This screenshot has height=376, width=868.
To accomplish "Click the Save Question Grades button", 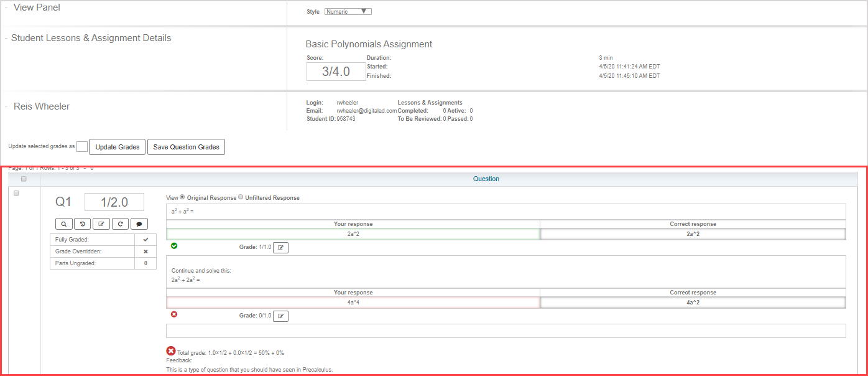I will tap(187, 147).
